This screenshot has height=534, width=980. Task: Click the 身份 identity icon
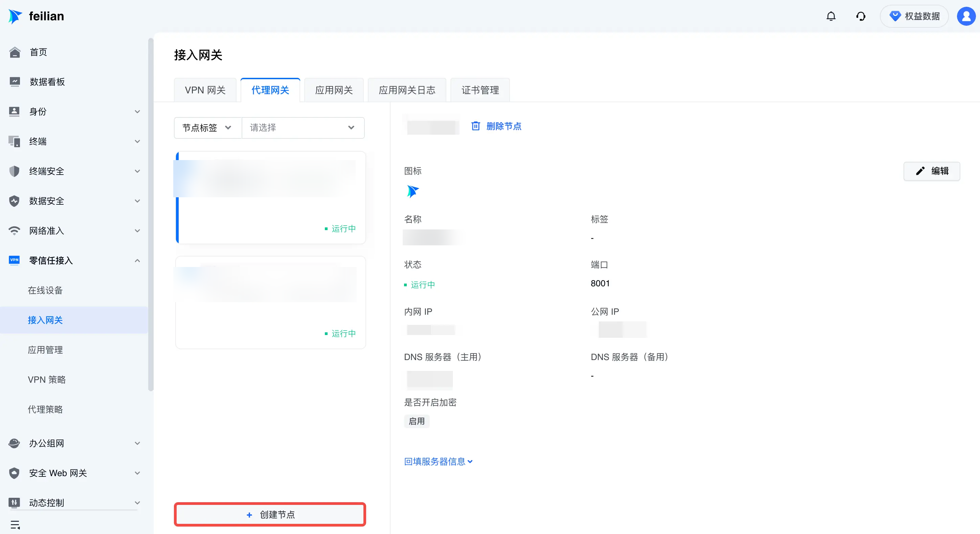(15, 111)
